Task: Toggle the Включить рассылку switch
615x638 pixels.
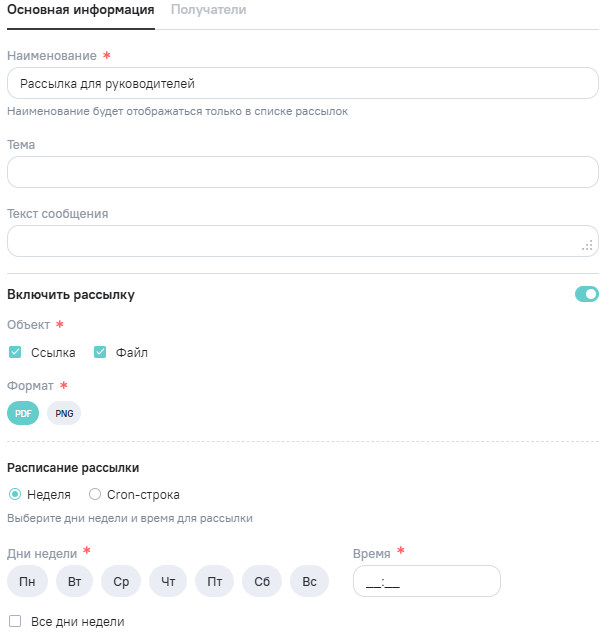Action: pyautogui.click(x=586, y=294)
